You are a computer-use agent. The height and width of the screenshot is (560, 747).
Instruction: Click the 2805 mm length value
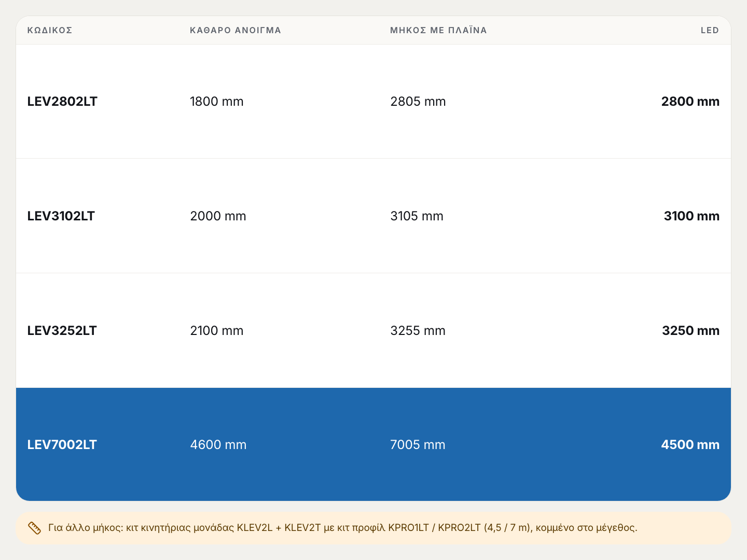pyautogui.click(x=418, y=101)
